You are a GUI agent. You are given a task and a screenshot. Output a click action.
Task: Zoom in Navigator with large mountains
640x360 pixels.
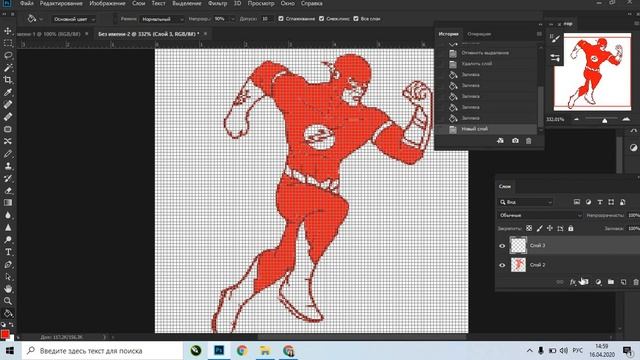626,119
